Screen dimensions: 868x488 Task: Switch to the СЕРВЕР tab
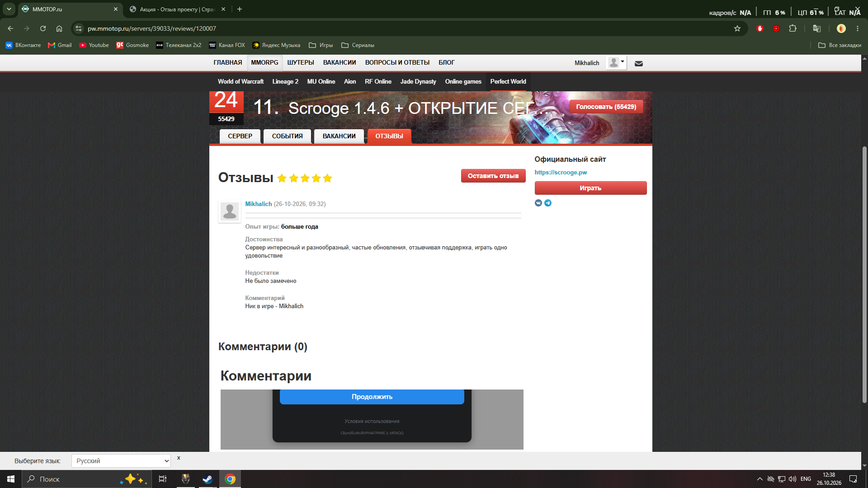tap(240, 136)
